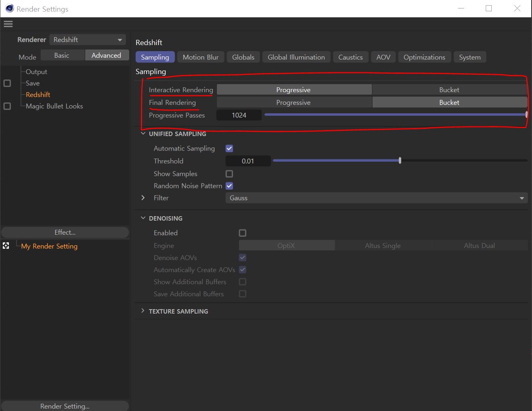
Task: Switch to the Motion Blur tab
Action: 200,57
